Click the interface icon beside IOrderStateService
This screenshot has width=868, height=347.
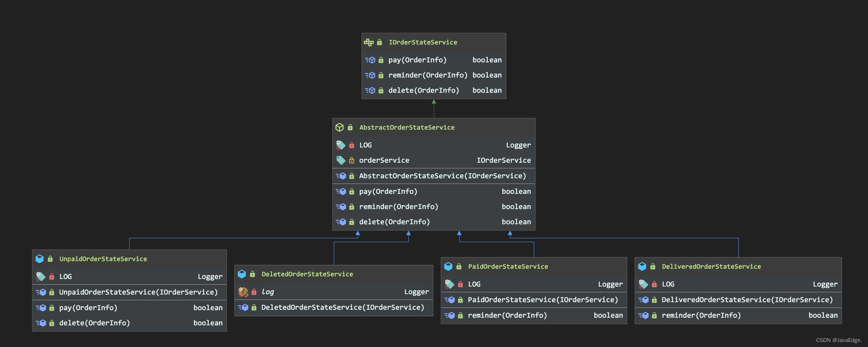369,42
